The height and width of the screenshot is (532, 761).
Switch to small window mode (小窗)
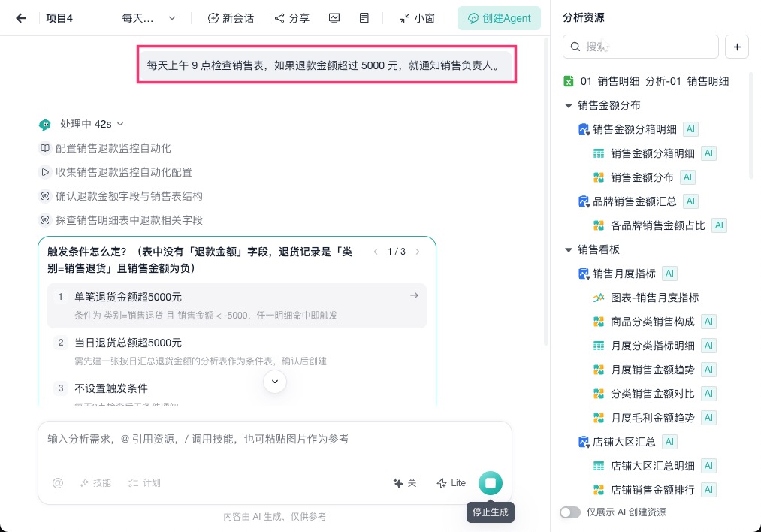point(417,19)
